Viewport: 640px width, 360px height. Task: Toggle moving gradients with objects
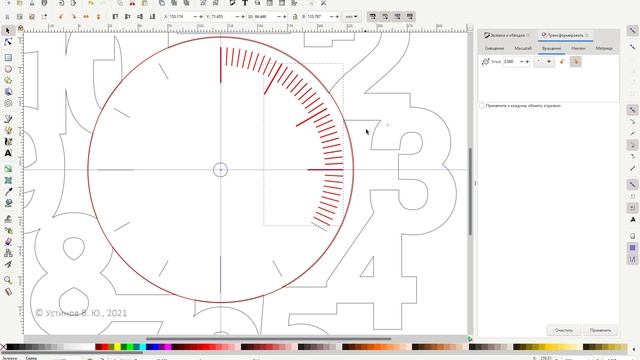398,17
